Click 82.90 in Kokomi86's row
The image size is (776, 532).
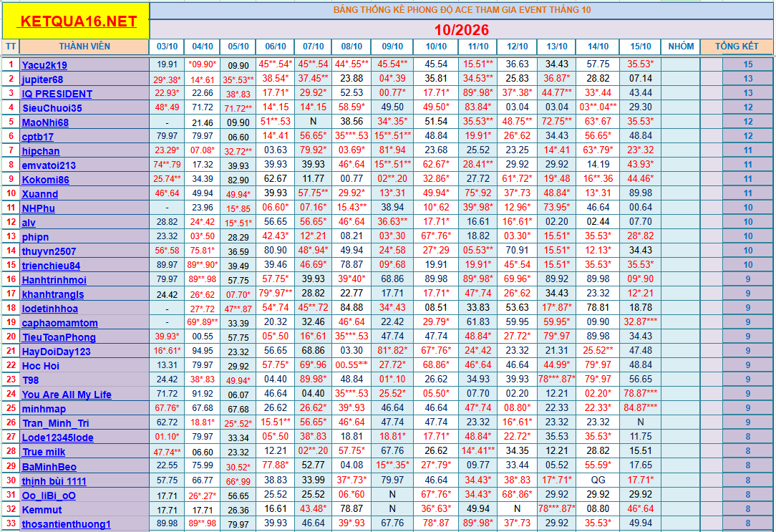pyautogui.click(x=238, y=180)
